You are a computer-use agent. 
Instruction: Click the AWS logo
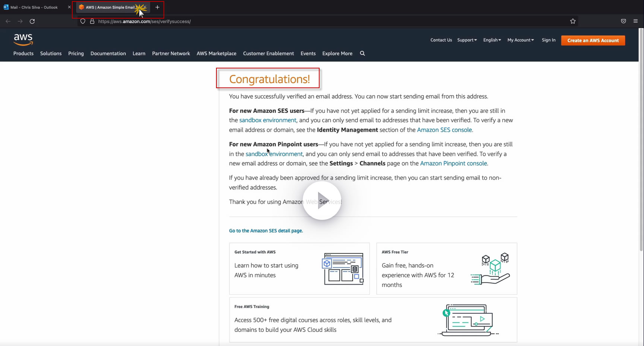(23, 39)
